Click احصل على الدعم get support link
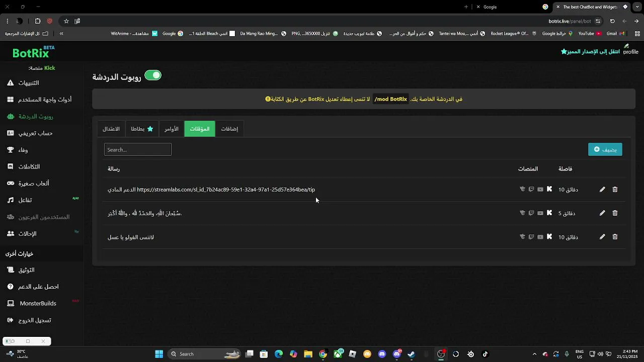Image resolution: width=644 pixels, height=362 pixels. pos(33,287)
